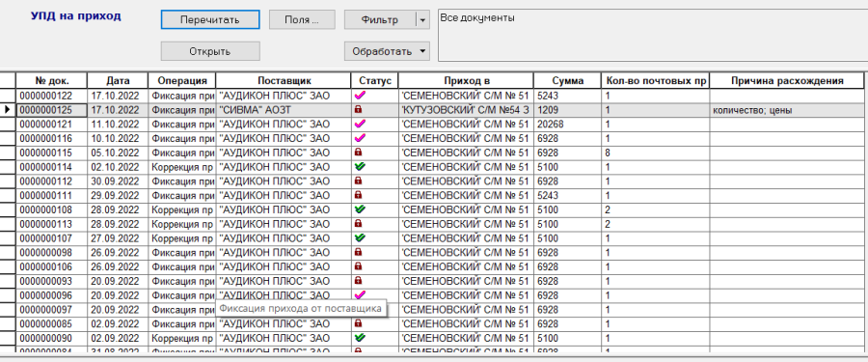The image size is (868, 362).
Task: Click the Сумма column header
Action: coord(567,80)
